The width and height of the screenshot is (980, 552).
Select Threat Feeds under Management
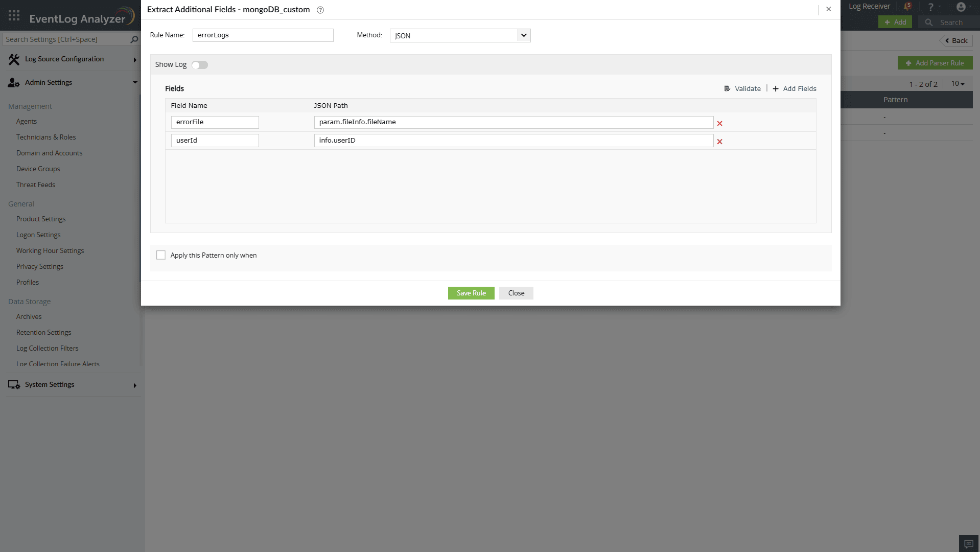click(x=36, y=185)
